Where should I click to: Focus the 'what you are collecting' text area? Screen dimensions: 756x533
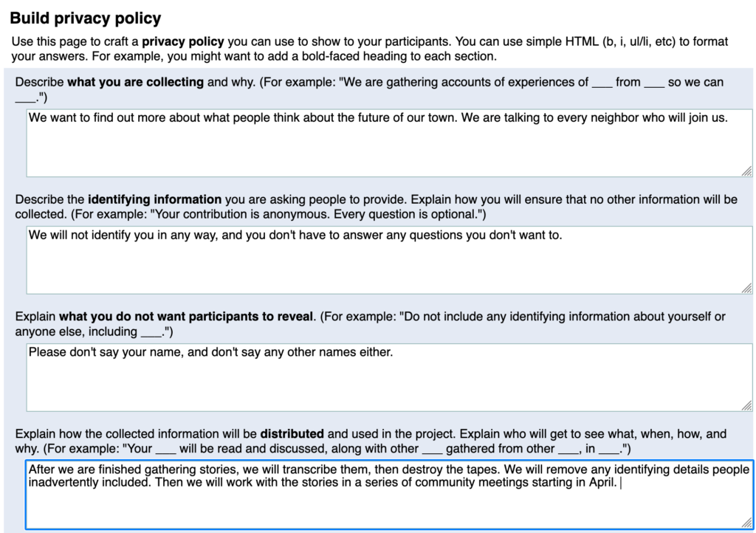click(x=389, y=148)
